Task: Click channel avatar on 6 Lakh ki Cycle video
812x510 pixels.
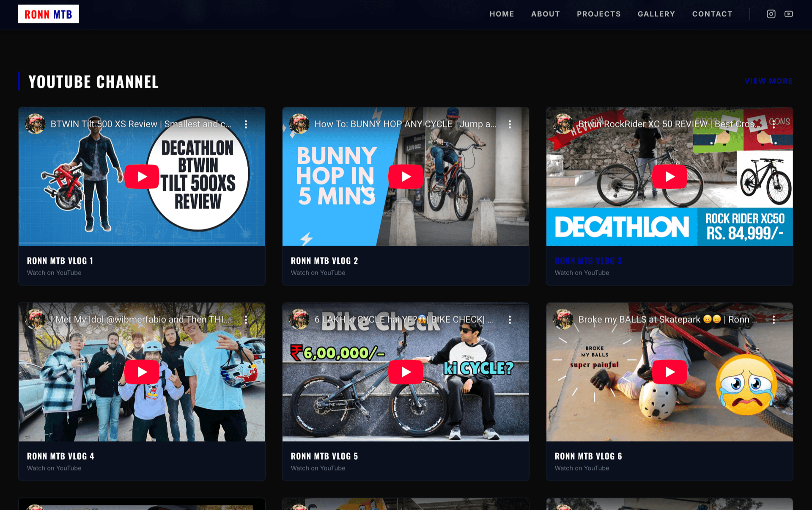Action: 299,319
